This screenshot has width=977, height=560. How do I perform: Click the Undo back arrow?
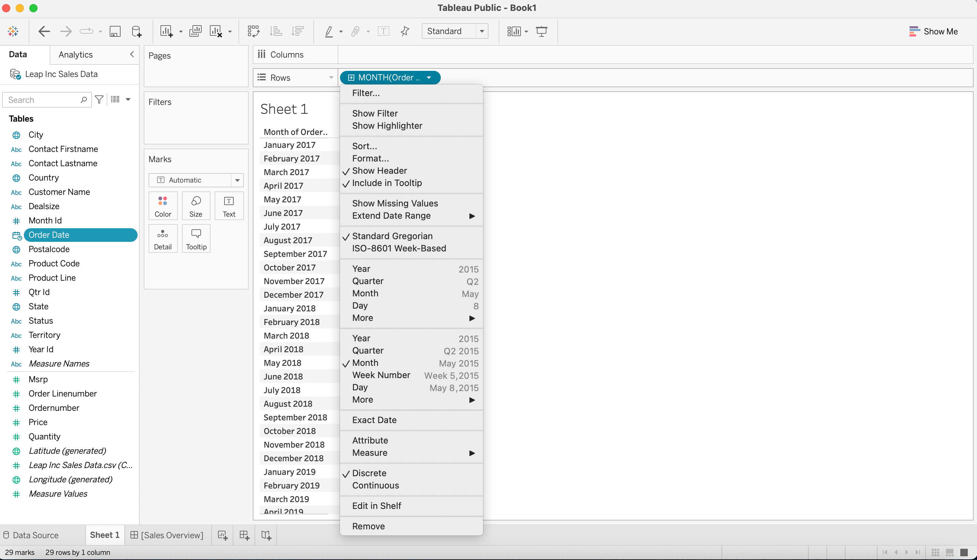tap(44, 31)
